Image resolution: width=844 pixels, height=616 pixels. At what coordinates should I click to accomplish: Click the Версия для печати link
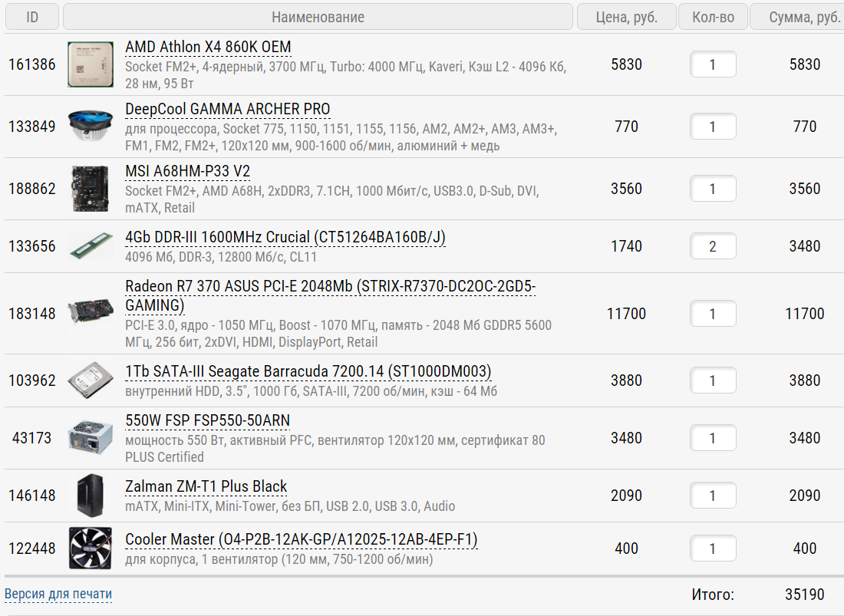58,594
